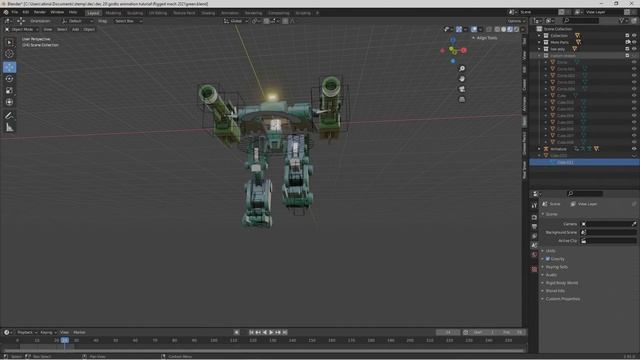Toggle the Gravity checkbox
This screenshot has height=360, width=640.
pyautogui.click(x=548, y=259)
